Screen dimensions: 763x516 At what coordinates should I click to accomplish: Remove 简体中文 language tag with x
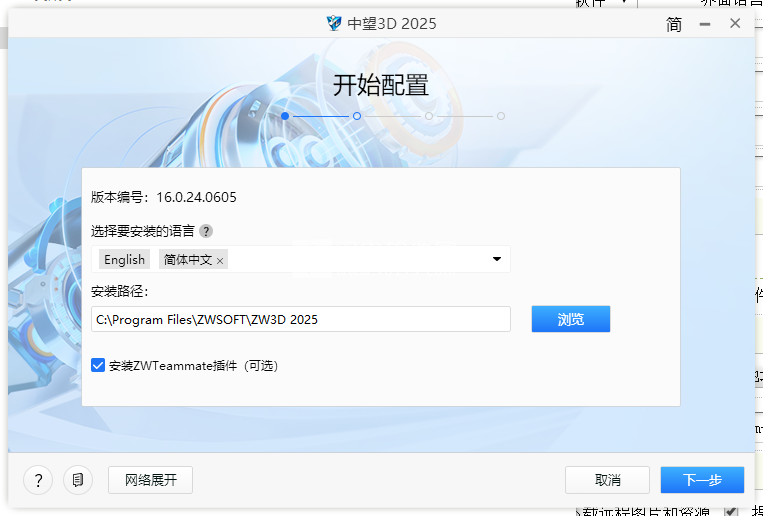point(220,261)
